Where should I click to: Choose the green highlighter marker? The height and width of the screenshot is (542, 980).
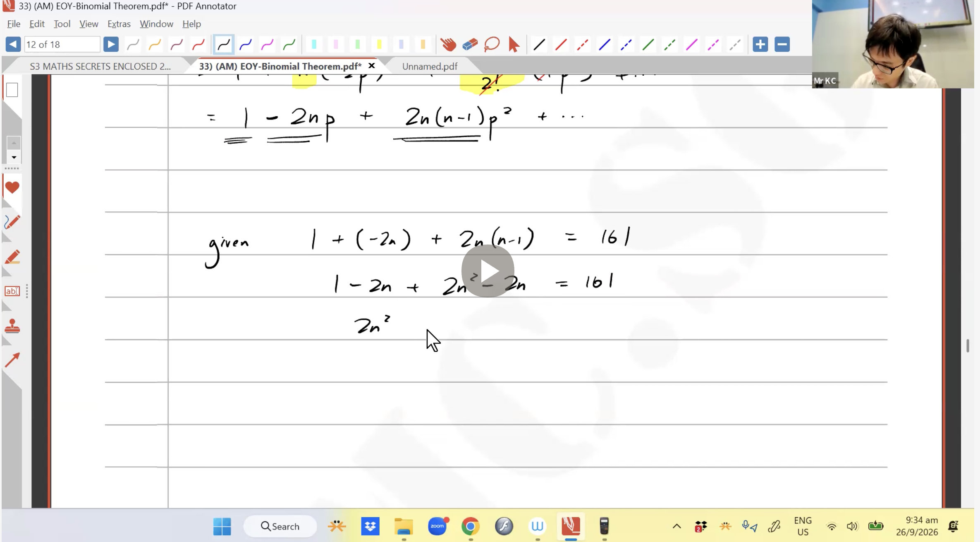point(358,44)
